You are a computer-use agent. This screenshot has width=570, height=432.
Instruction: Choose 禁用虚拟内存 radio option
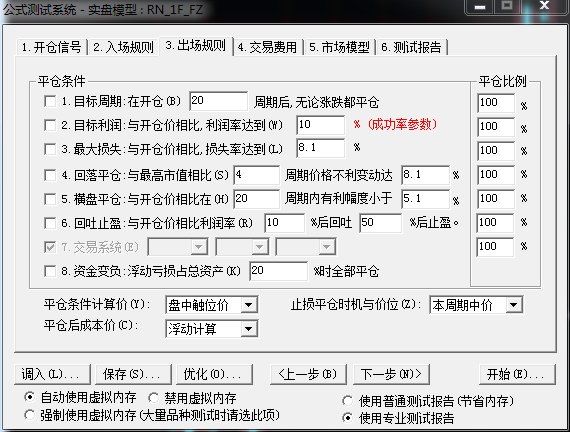pyautogui.click(x=153, y=398)
